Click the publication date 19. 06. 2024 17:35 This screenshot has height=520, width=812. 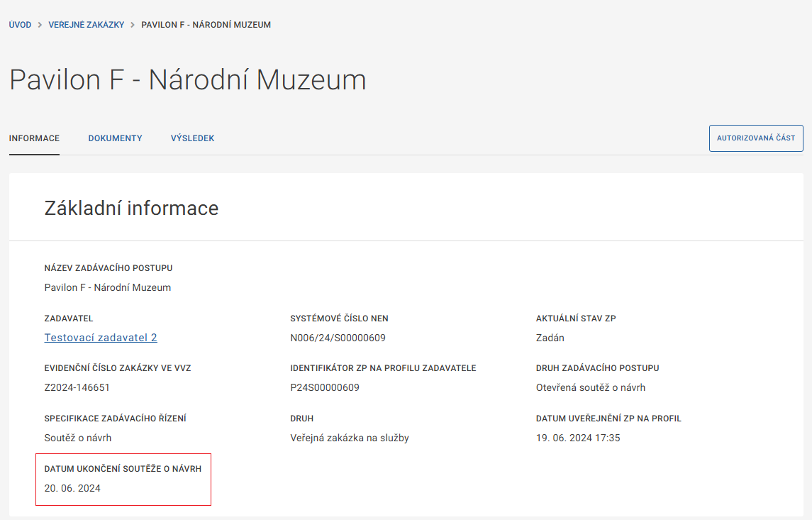click(578, 438)
